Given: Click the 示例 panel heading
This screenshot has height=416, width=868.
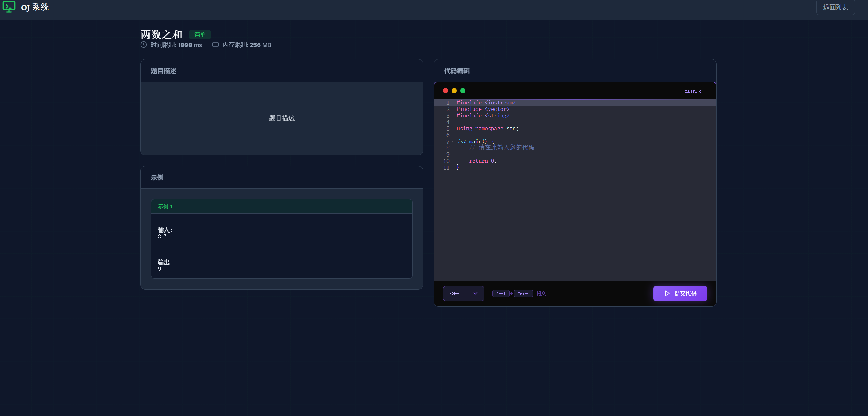Looking at the screenshot, I should pyautogui.click(x=157, y=178).
